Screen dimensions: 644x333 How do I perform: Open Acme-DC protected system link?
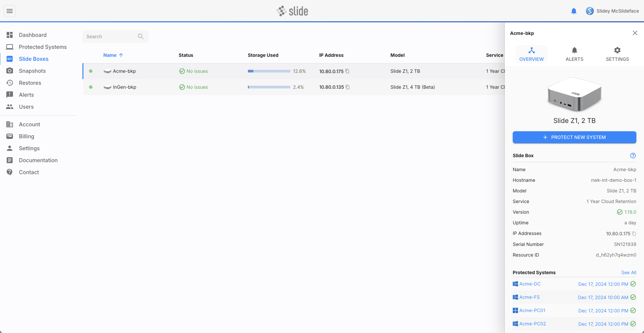coord(530,284)
